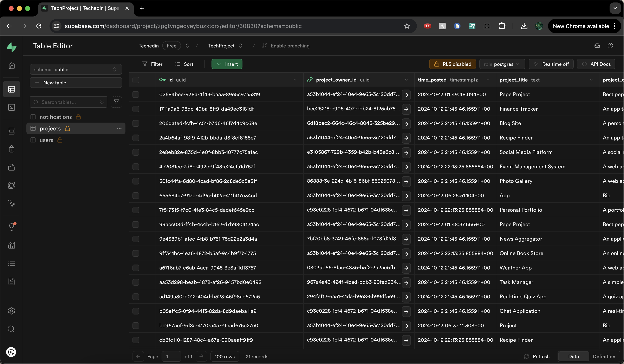The width and height of the screenshot is (624, 364).
Task: Follow foreign key arrow for Finance Tracker row
Action: tap(406, 109)
